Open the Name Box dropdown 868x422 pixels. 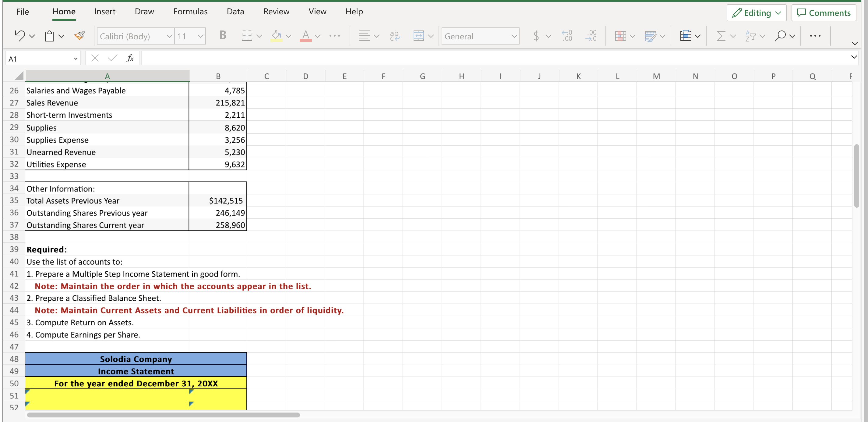[76, 58]
